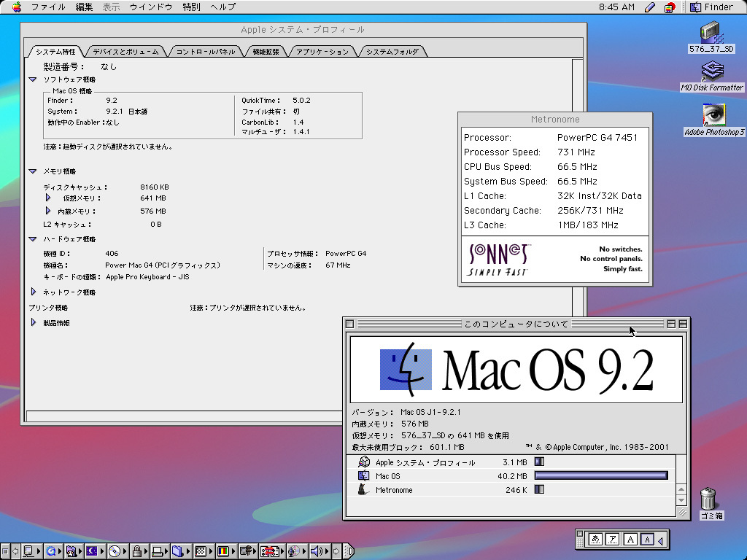
Task: Switch to the システムフォルダ tab
Action: coord(392,52)
